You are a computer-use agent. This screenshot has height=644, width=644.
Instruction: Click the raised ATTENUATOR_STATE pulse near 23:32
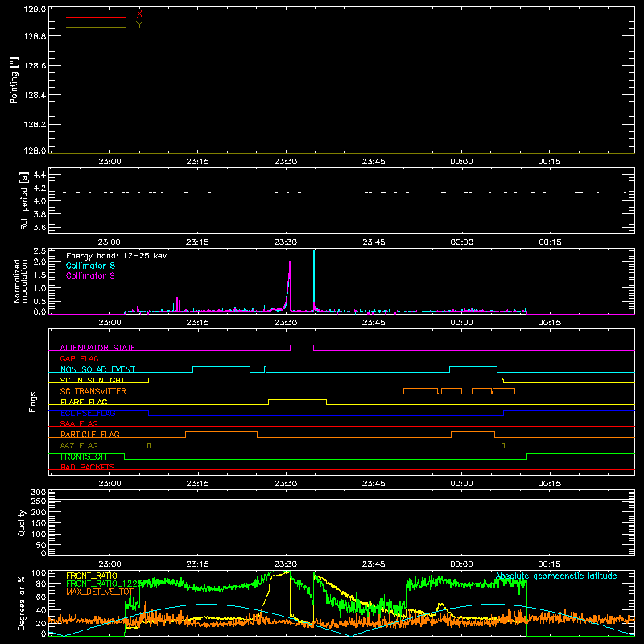pos(302,345)
